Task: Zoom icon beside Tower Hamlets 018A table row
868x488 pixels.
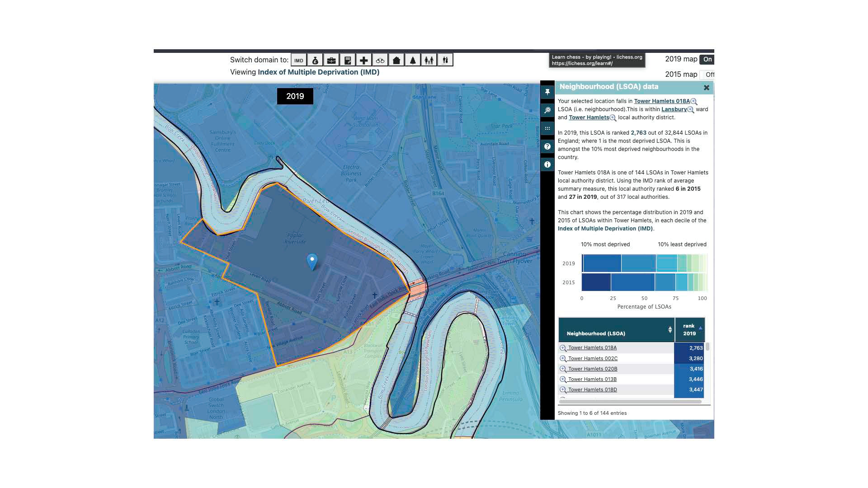Action: click(x=563, y=348)
